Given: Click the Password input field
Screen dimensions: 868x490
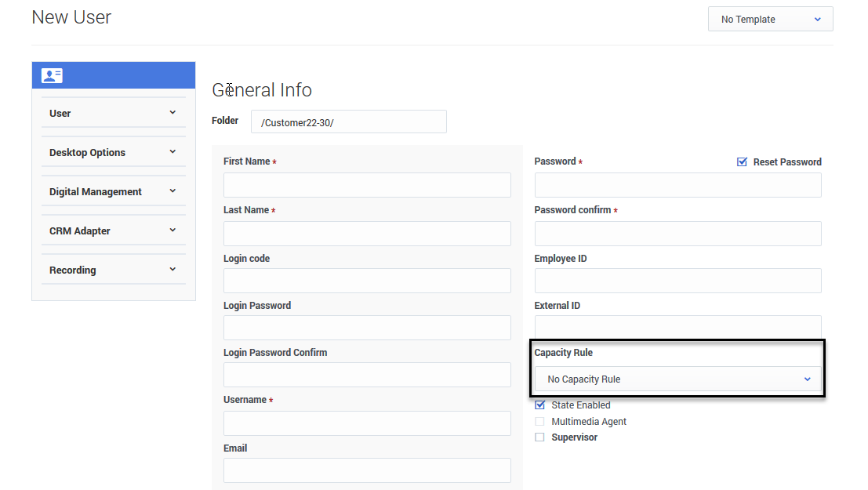Looking at the screenshot, I should tap(677, 185).
